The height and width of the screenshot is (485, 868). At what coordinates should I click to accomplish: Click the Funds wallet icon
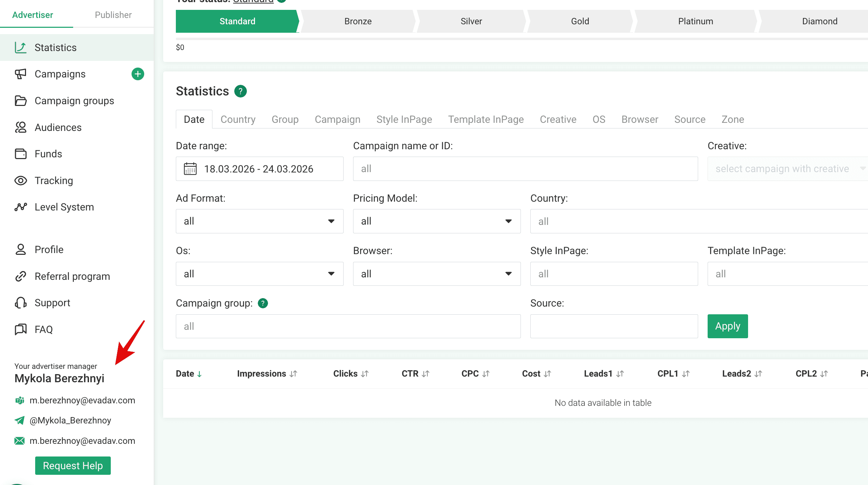20,154
